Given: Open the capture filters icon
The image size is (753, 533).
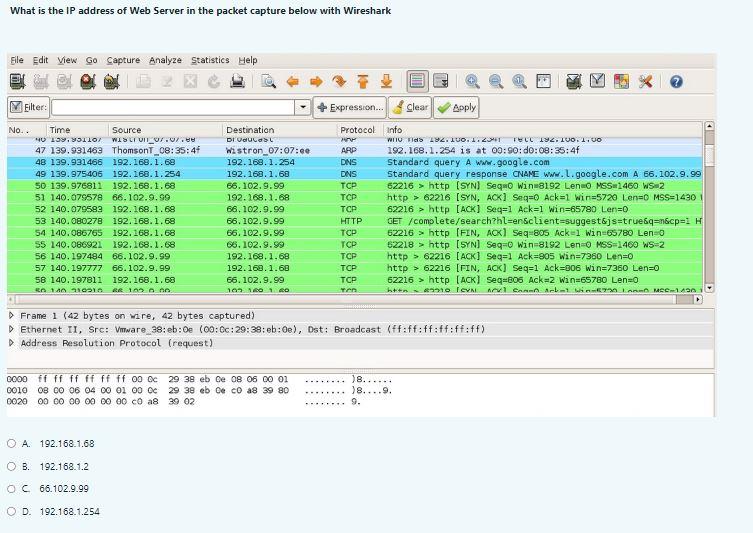Looking at the screenshot, I should pyautogui.click(x=574, y=81).
